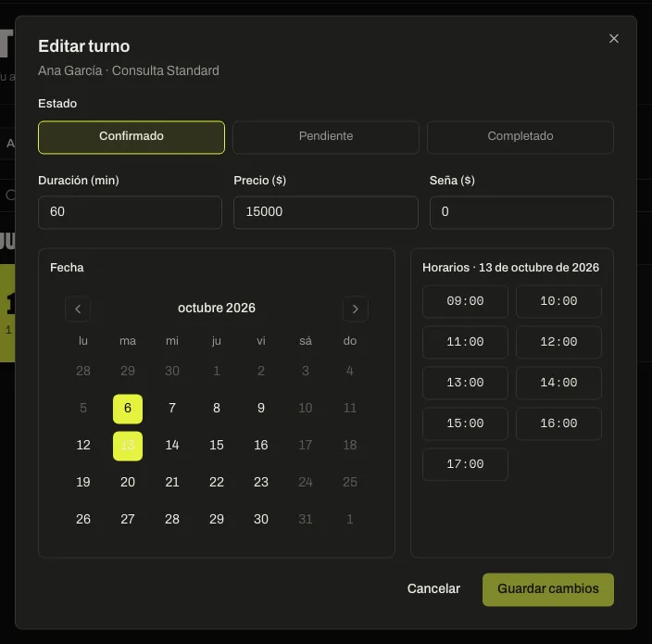
Task: Click the Precio ($) input field
Action: click(326, 212)
